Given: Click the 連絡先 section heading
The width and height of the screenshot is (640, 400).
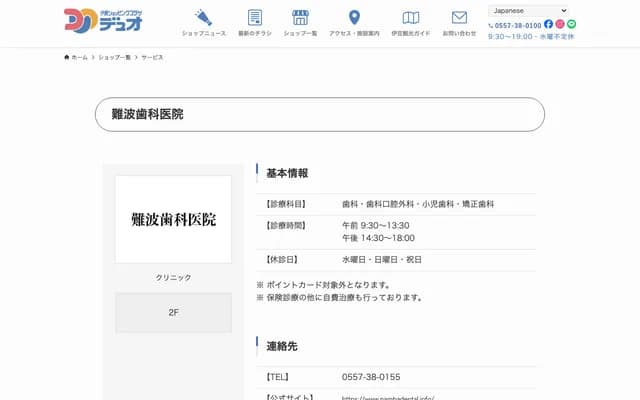Looking at the screenshot, I should 282,346.
